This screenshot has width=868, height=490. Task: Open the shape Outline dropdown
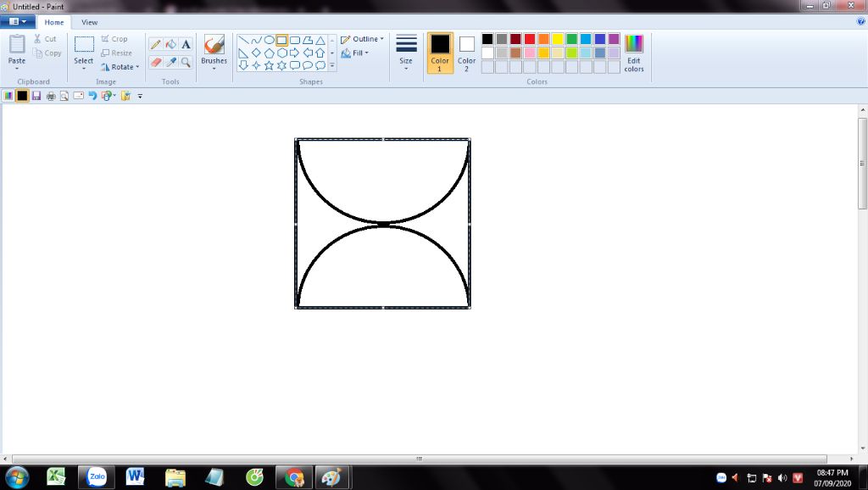pyautogui.click(x=362, y=39)
